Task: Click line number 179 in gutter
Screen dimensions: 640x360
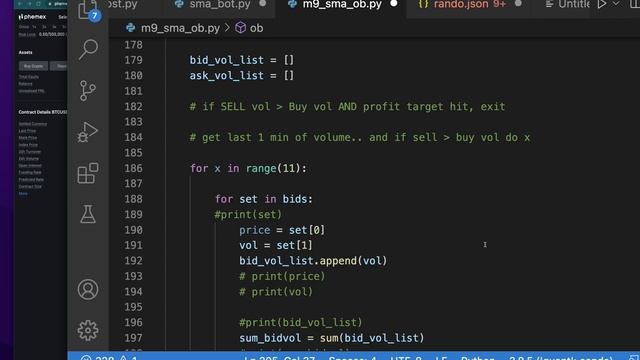Action: [133, 60]
